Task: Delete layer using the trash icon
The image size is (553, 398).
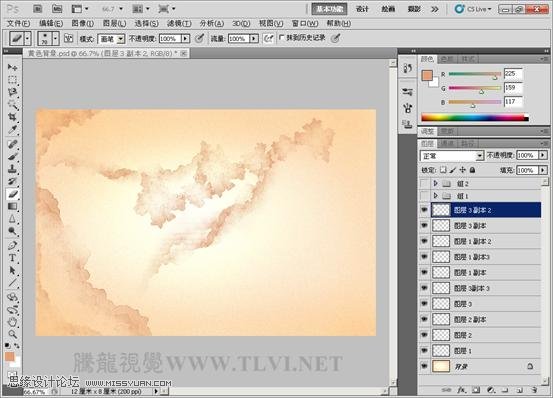Action: [534, 390]
